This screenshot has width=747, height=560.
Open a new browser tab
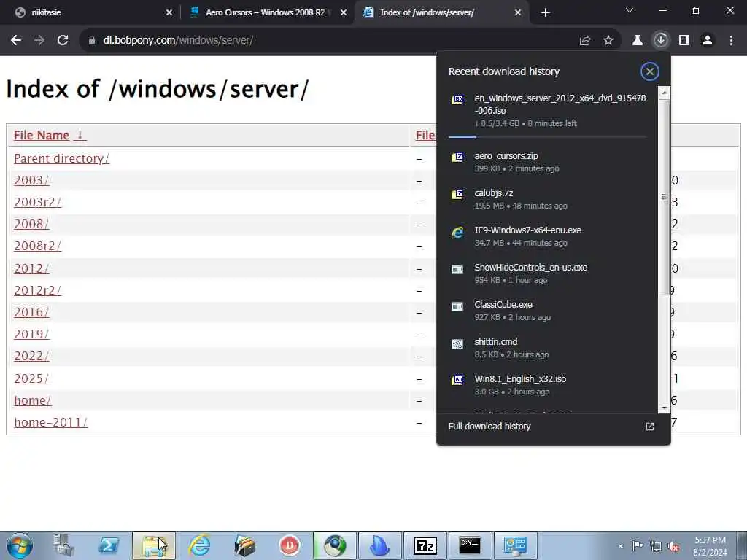[546, 13]
